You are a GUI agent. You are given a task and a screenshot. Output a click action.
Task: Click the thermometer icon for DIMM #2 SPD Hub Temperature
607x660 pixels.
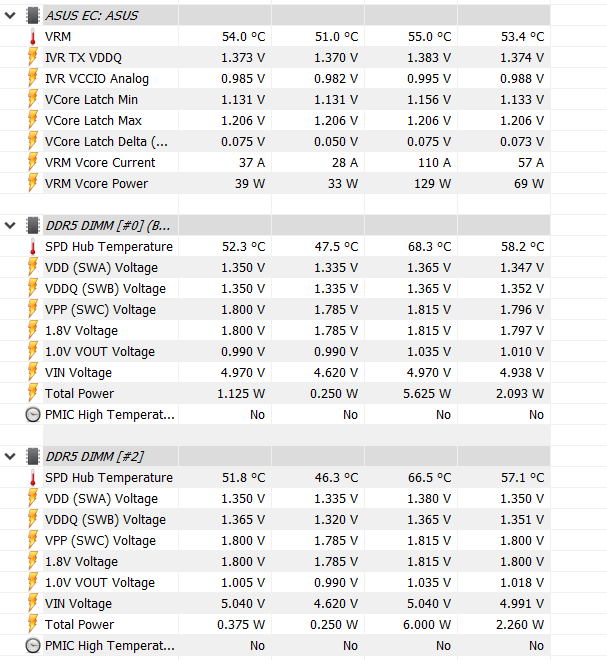click(33, 478)
